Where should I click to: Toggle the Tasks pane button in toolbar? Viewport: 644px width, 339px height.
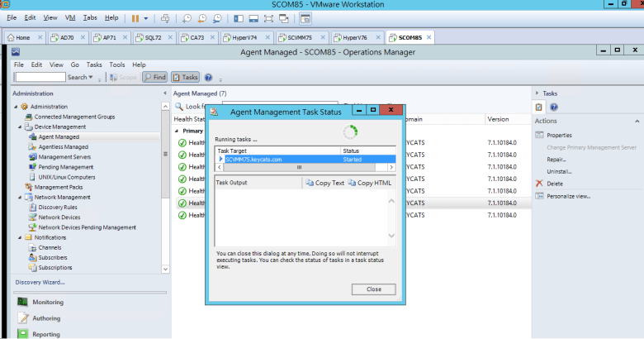coord(186,77)
